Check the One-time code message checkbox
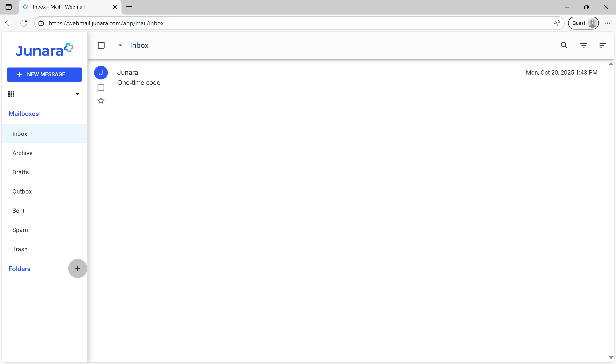 [x=101, y=88]
